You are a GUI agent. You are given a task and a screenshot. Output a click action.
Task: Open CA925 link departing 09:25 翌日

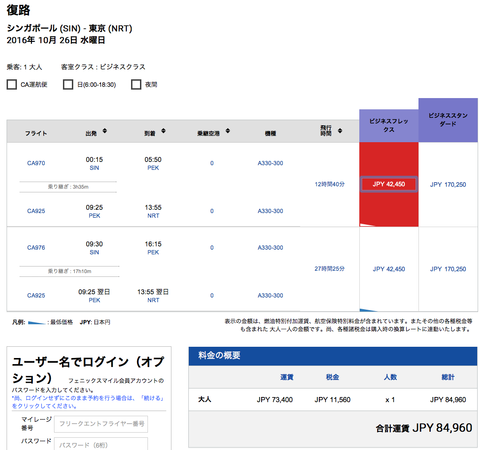click(x=36, y=295)
